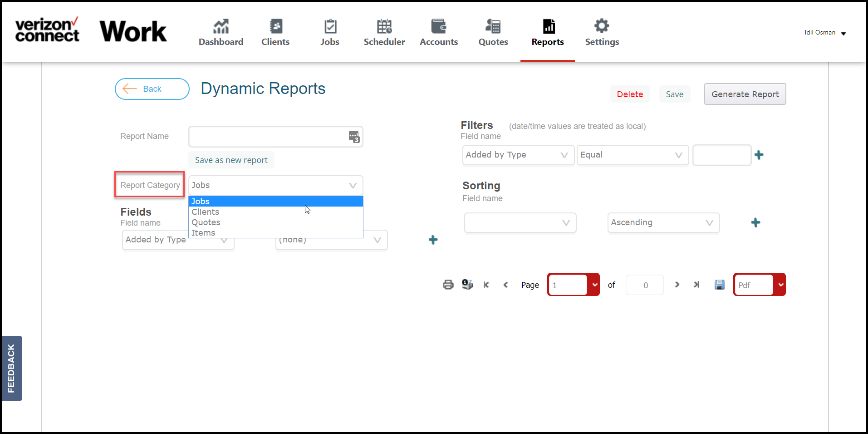Open the Fields Added by Type dropdown
The width and height of the screenshot is (868, 434).
pos(178,240)
